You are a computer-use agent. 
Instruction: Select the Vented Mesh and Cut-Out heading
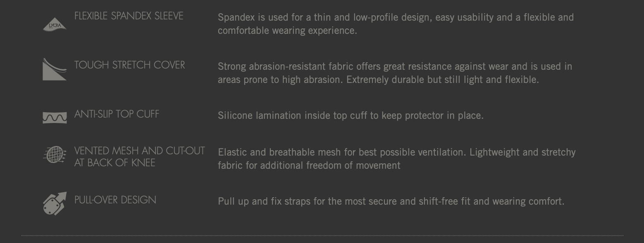pos(140,151)
